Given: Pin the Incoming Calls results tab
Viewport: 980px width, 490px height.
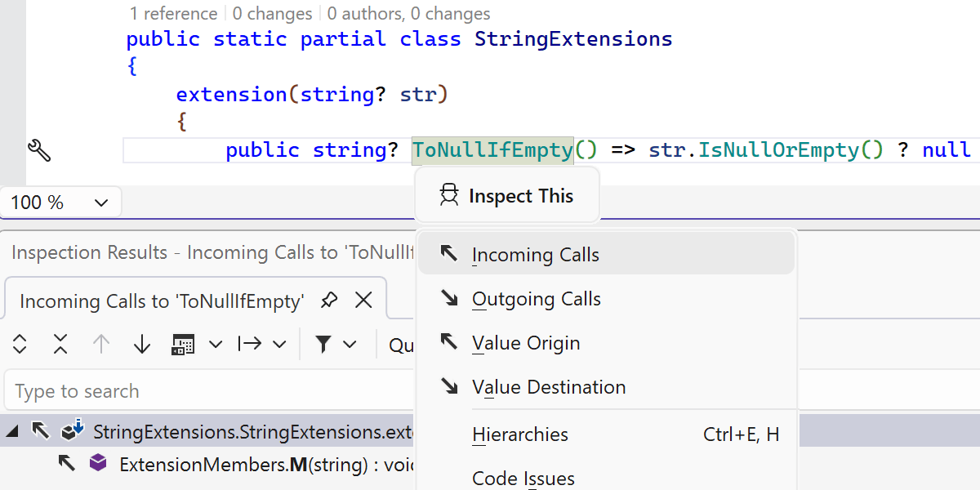Looking at the screenshot, I should click(x=329, y=301).
